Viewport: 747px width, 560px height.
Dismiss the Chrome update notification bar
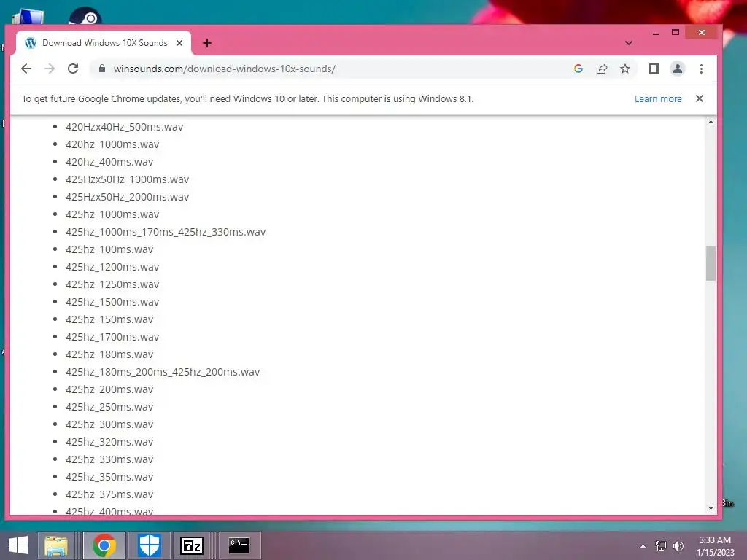(x=700, y=98)
